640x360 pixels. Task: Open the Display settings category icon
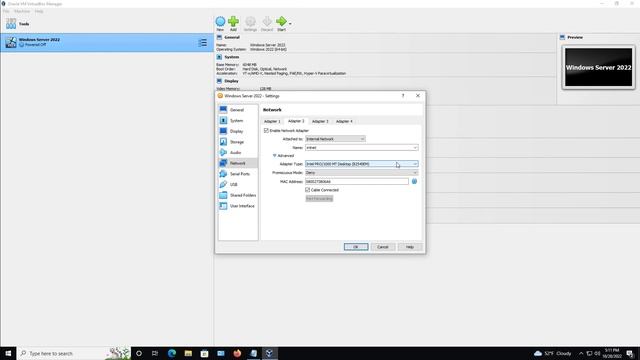(x=223, y=131)
